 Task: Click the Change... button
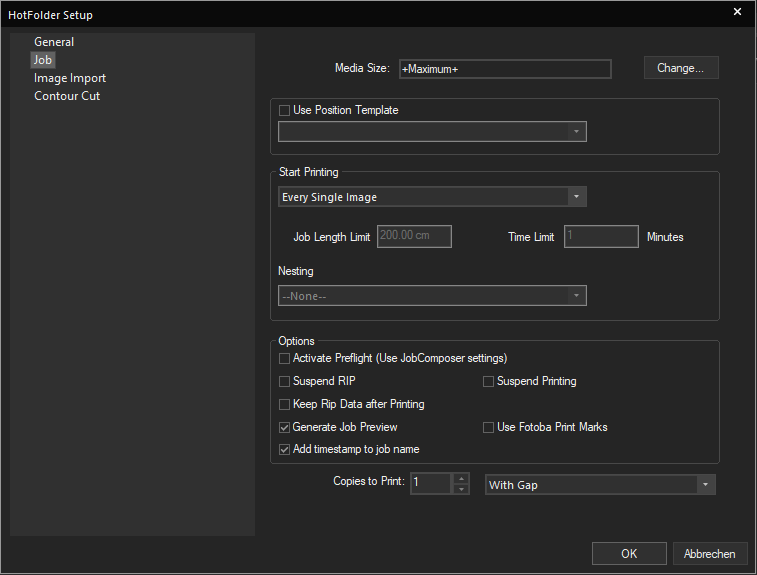[681, 68]
